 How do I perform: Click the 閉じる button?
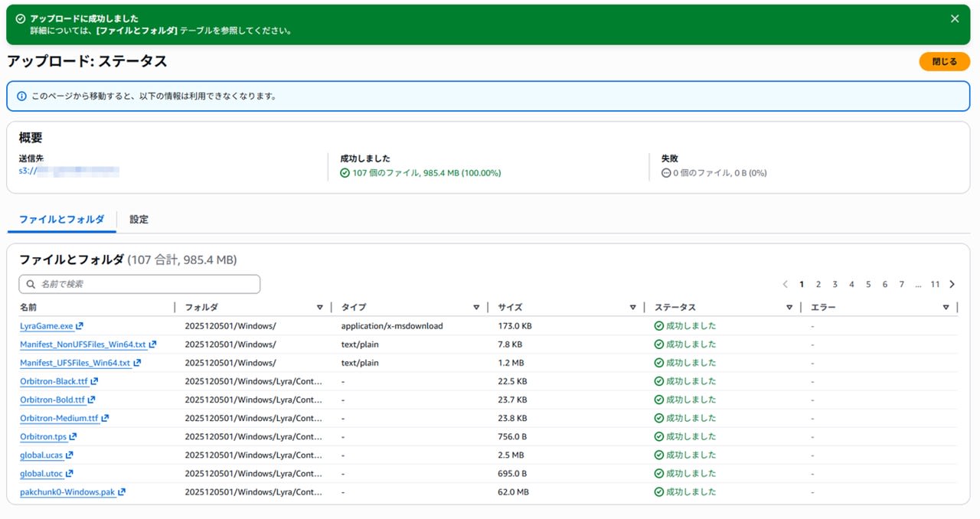pos(944,62)
